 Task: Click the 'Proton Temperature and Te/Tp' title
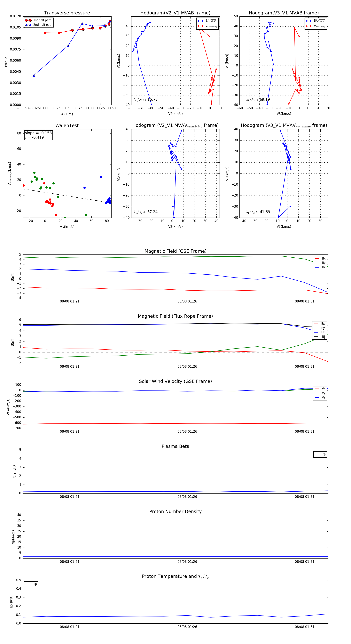click(175, 576)
